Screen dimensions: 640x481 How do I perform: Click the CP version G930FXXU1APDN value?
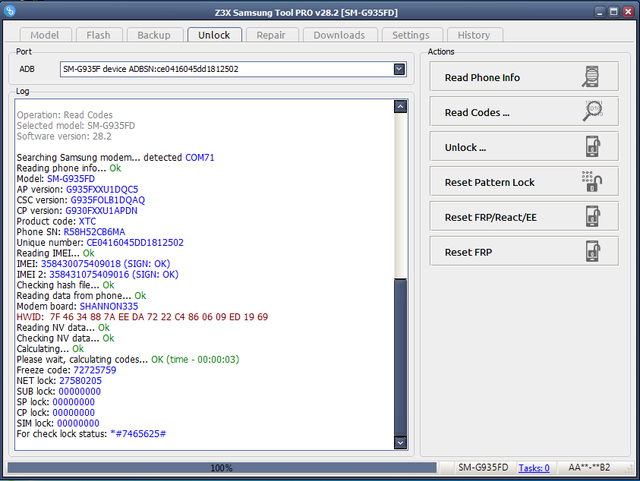101,211
